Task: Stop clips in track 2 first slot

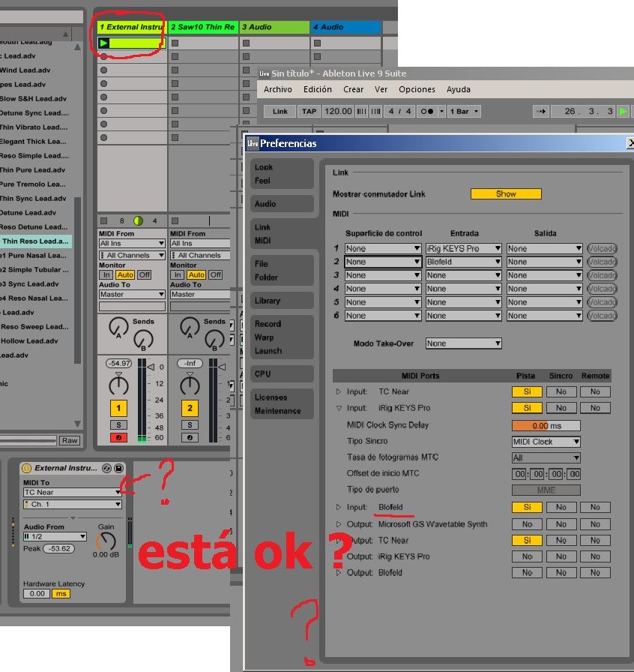Action: pyautogui.click(x=175, y=43)
